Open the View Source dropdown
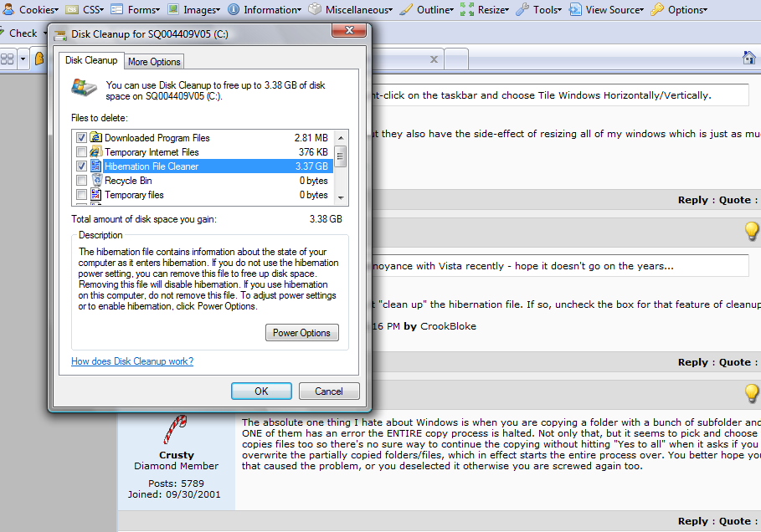Screen dimensions: 761x532 pyautogui.click(x=608, y=10)
